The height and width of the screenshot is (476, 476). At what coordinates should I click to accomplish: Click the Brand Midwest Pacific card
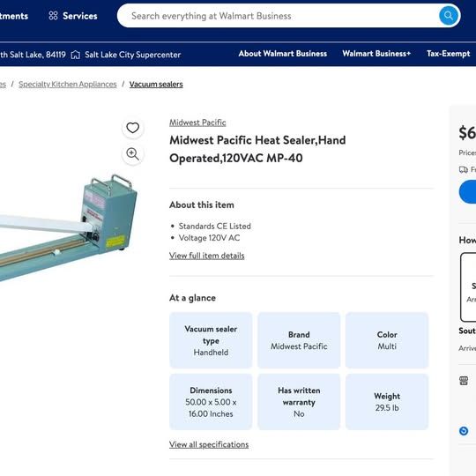[299, 340]
